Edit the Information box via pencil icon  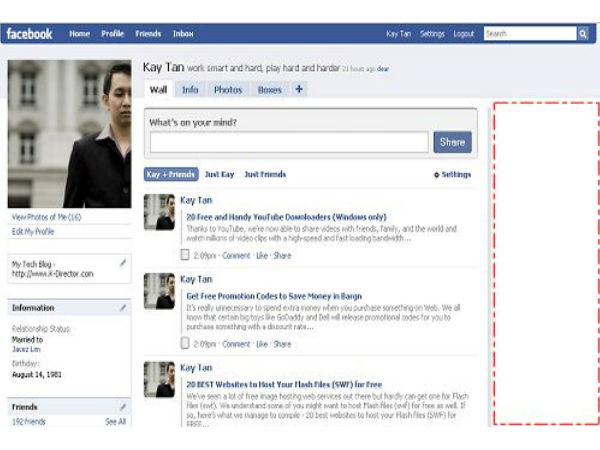click(122, 308)
